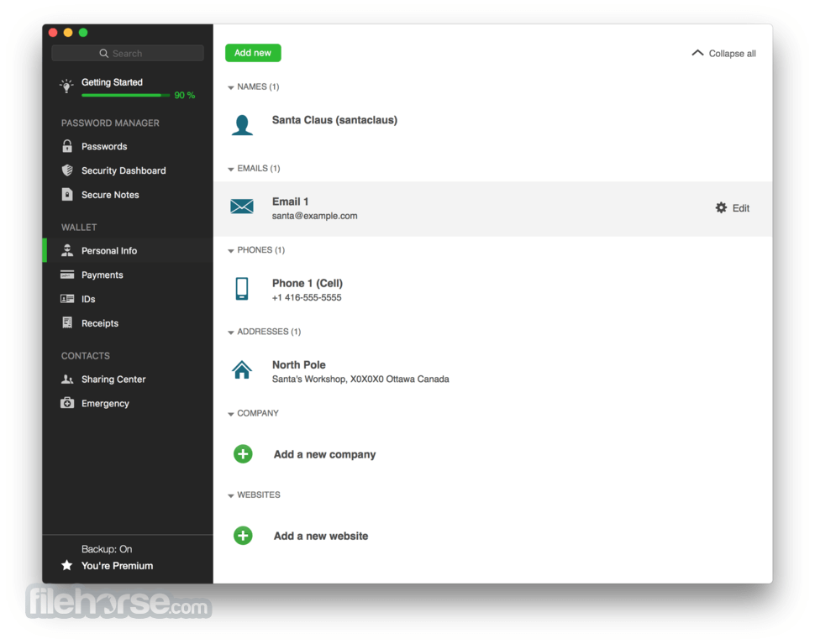Click the Premium star icon
The height and width of the screenshot is (644, 815).
66,565
